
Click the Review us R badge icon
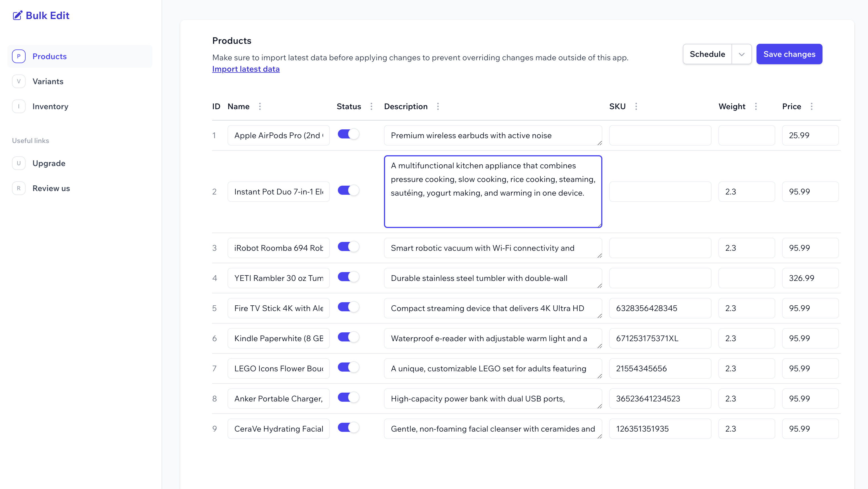19,188
